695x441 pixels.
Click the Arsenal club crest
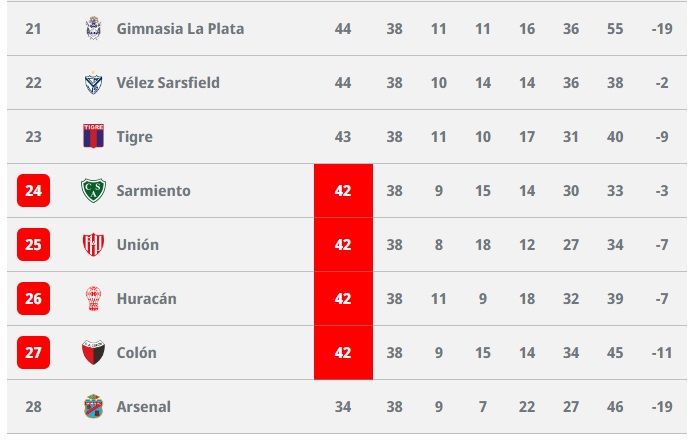click(x=94, y=406)
